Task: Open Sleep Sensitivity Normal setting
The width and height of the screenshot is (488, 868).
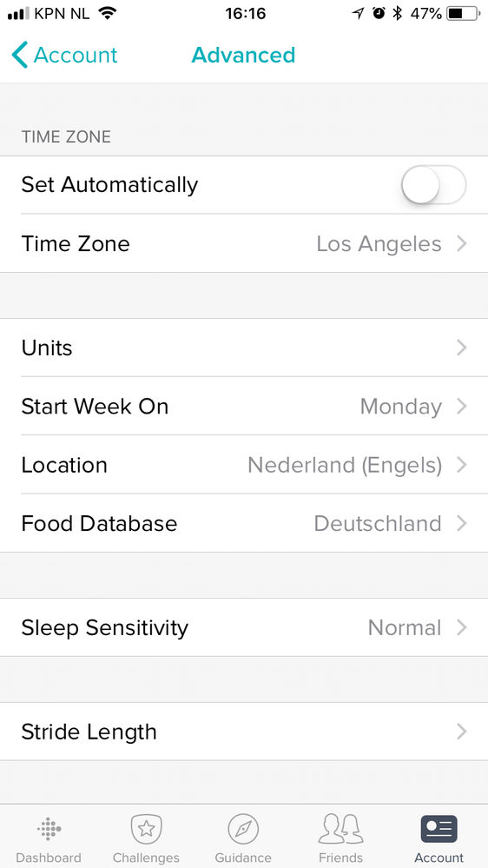Action: [244, 627]
